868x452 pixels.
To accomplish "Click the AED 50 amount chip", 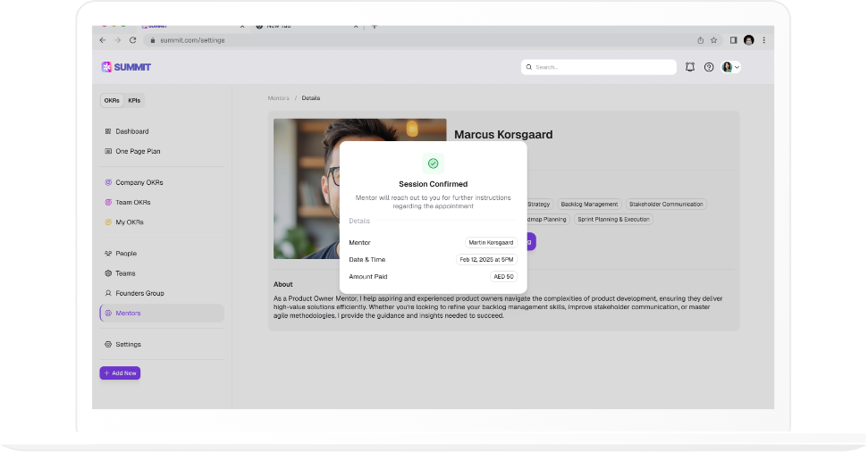I will point(503,277).
